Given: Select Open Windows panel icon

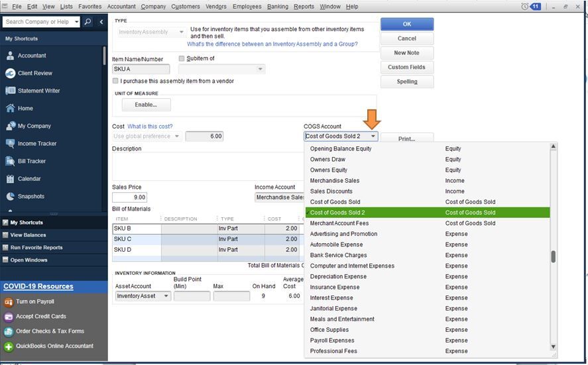Looking at the screenshot, I should 5,260.
